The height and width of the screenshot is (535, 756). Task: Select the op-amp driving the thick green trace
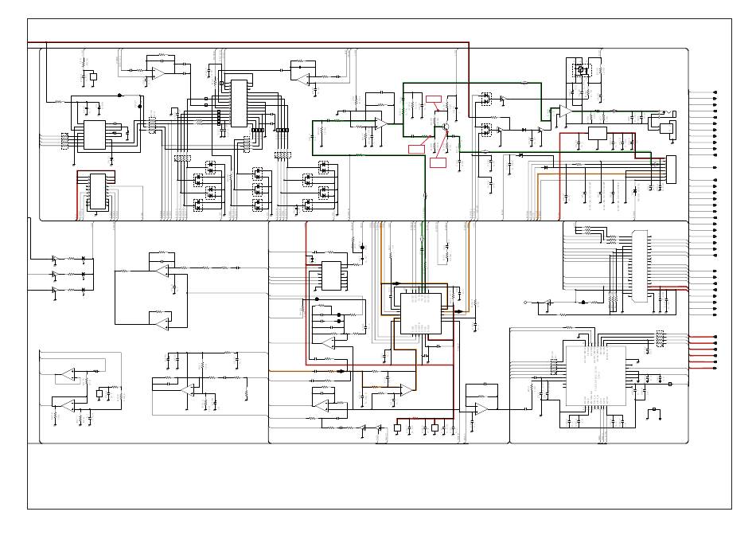pyautogui.click(x=381, y=123)
